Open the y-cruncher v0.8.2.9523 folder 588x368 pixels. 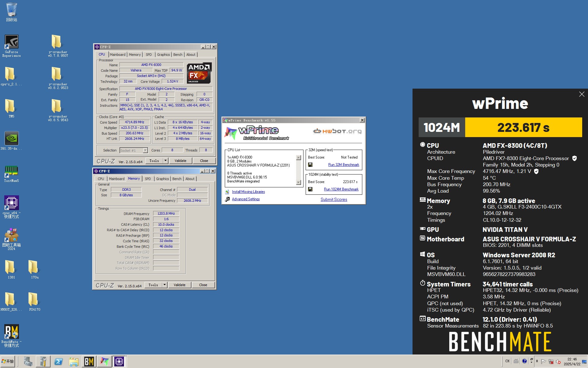coord(58,78)
